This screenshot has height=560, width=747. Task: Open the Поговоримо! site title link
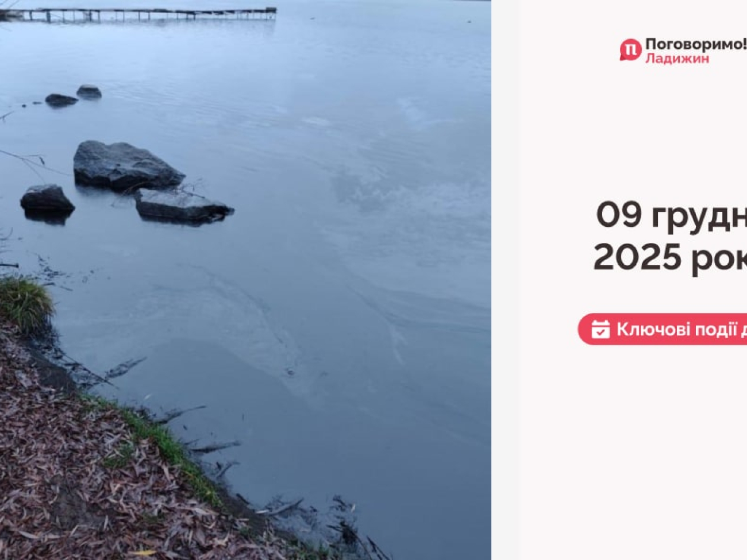pyautogui.click(x=696, y=44)
